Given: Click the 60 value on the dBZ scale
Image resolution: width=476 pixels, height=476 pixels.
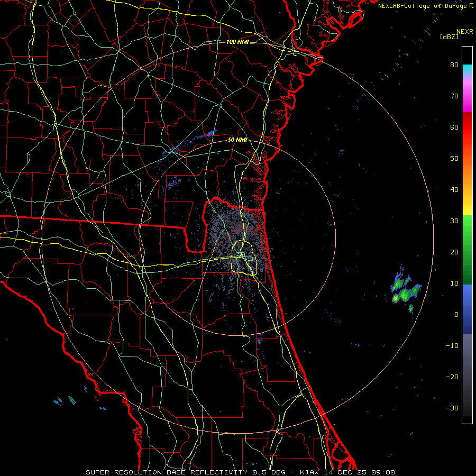Looking at the screenshot, I should (x=454, y=127).
